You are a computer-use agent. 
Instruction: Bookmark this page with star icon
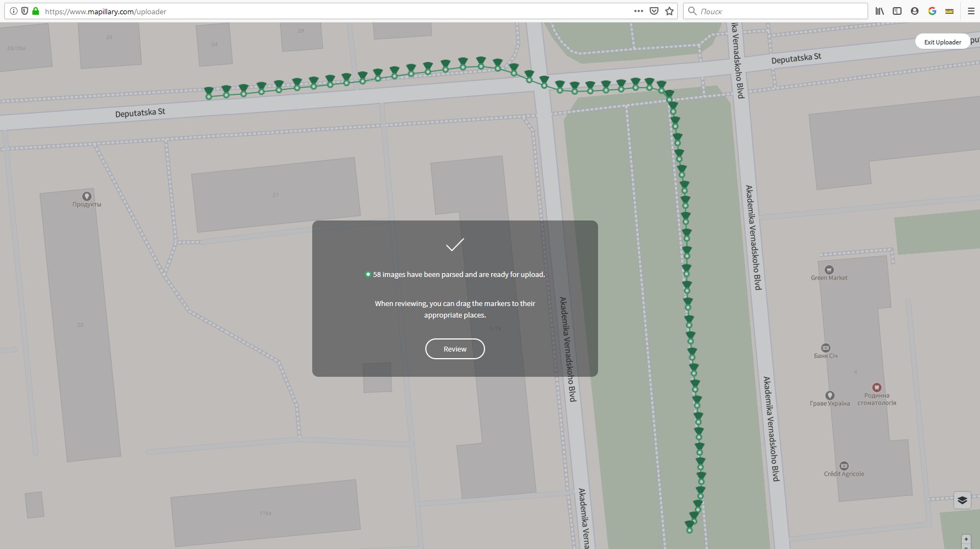coord(669,11)
